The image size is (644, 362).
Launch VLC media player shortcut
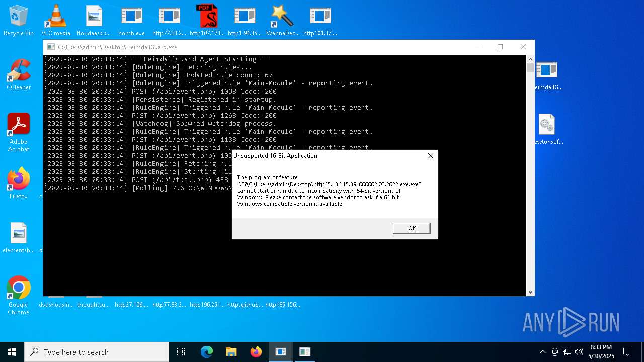[x=56, y=21]
